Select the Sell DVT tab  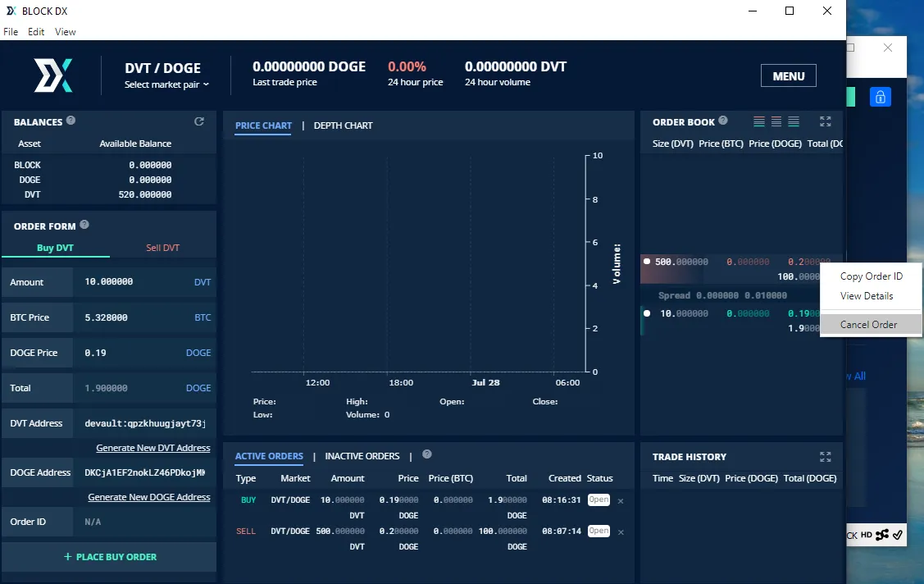pos(162,248)
